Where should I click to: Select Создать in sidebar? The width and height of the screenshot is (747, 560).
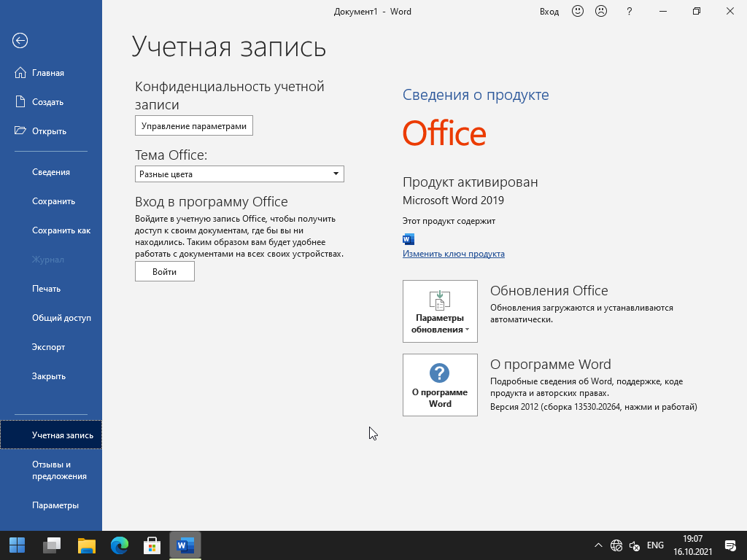(51, 102)
